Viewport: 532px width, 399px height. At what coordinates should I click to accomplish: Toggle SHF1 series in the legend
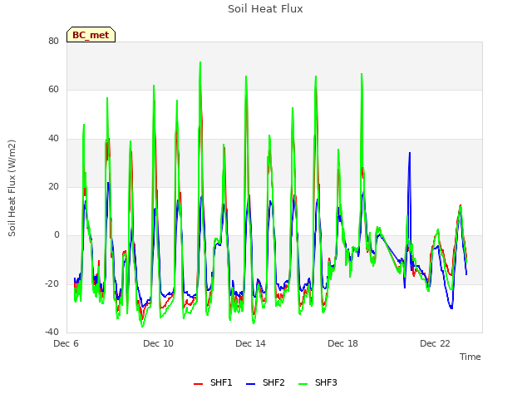click(x=213, y=382)
